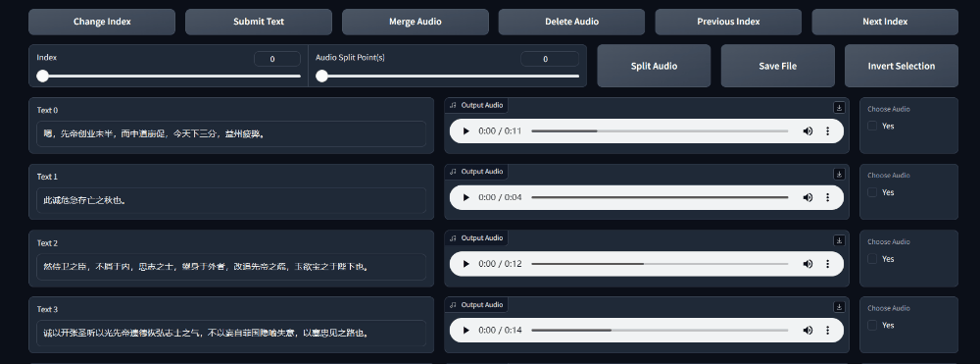Image resolution: width=980 pixels, height=364 pixels.
Task: Play the Text 0 output audio
Action: point(465,131)
